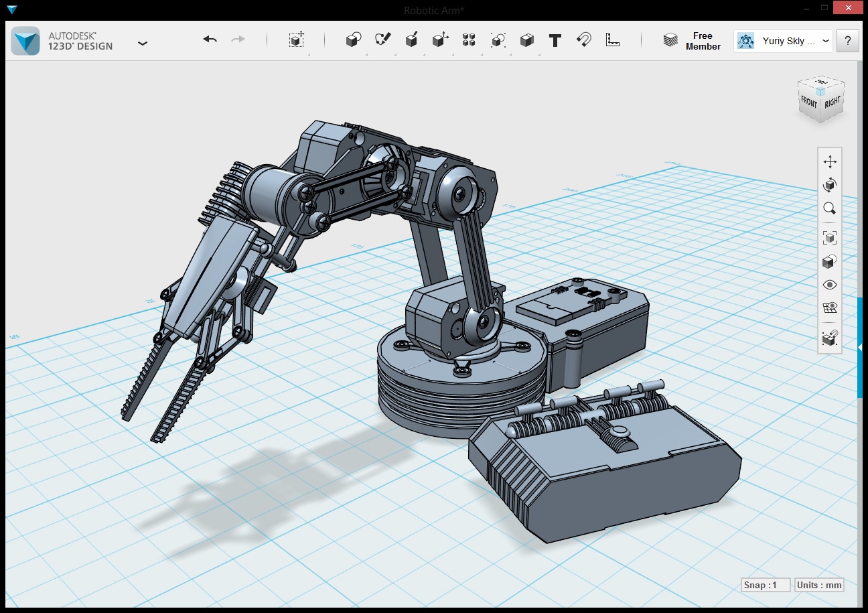Select the Pan tool in navigation bar
The image size is (868, 613).
pyautogui.click(x=830, y=162)
